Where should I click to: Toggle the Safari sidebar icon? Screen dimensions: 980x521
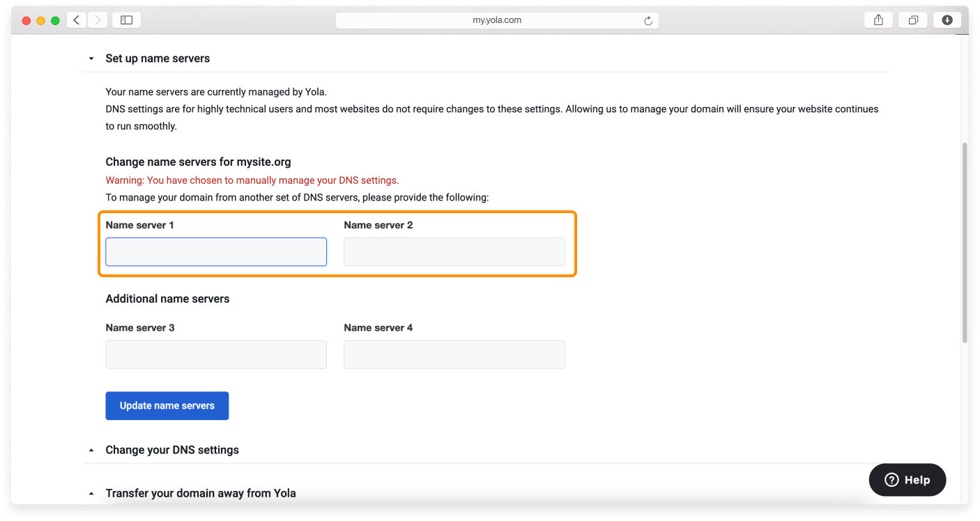pyautogui.click(x=126, y=20)
